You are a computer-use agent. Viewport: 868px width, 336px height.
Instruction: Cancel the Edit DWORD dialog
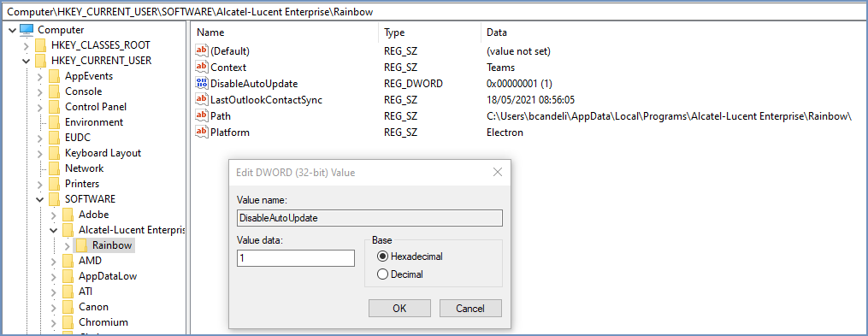pos(470,309)
